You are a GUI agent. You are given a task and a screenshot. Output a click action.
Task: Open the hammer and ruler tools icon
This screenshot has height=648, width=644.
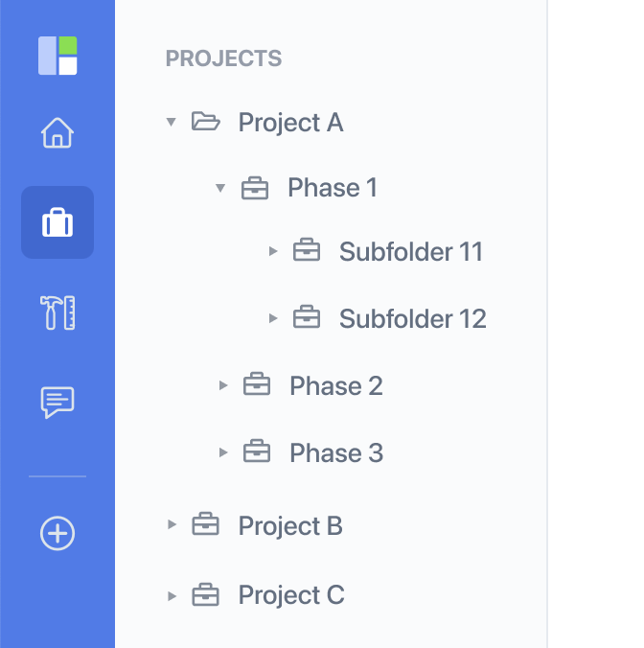coord(57,312)
